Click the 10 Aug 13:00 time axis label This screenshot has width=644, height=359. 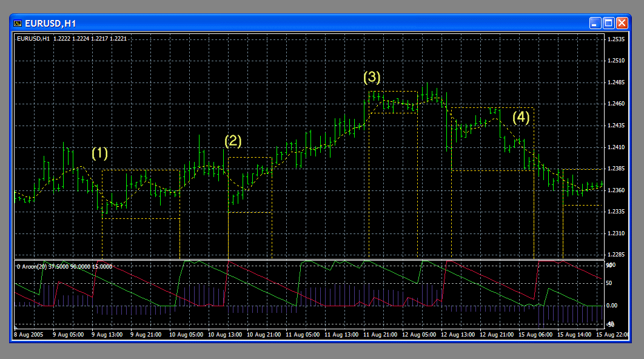[226, 334]
